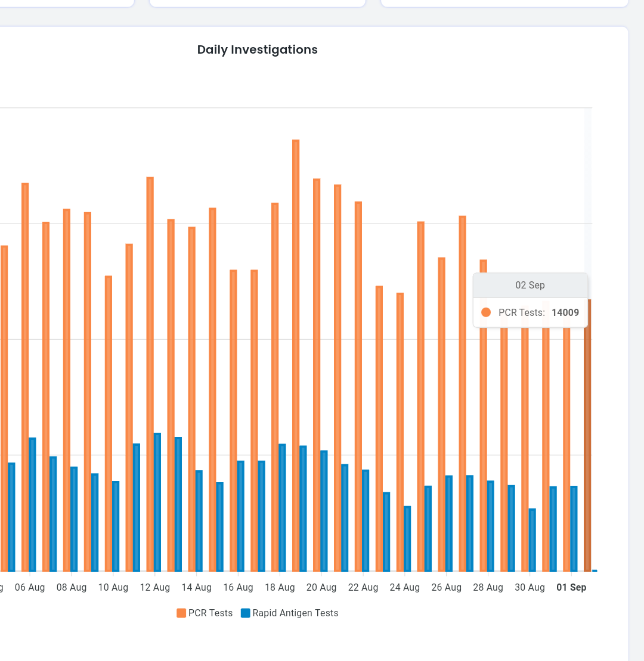This screenshot has width=644, height=661.
Task: Click the 14009 value in the tooltip
Action: (x=565, y=313)
